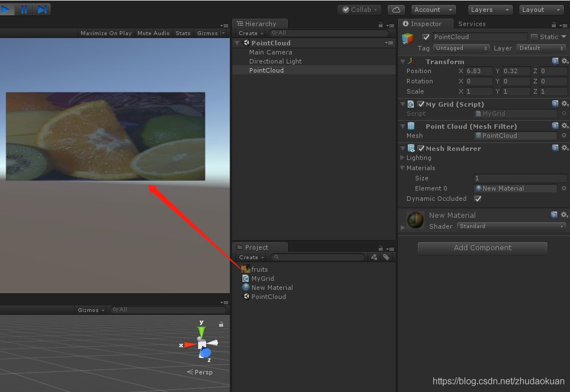Click the Step frame button
The image size is (570, 392).
pyautogui.click(x=42, y=9)
